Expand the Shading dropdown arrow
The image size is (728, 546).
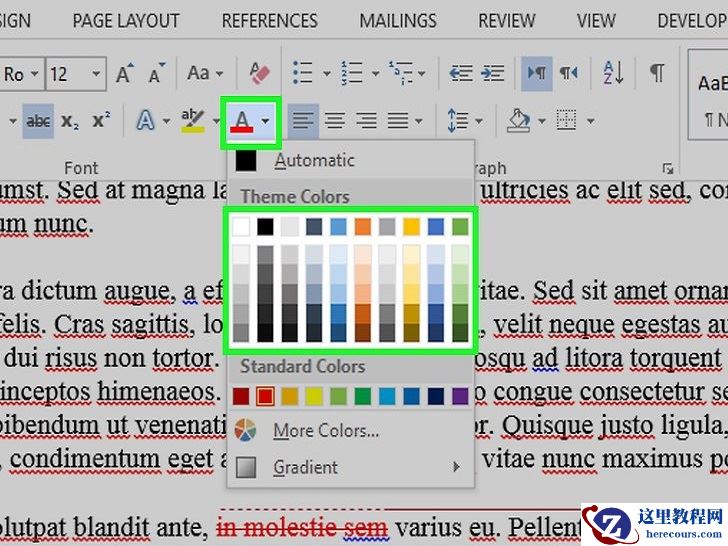coord(542,121)
